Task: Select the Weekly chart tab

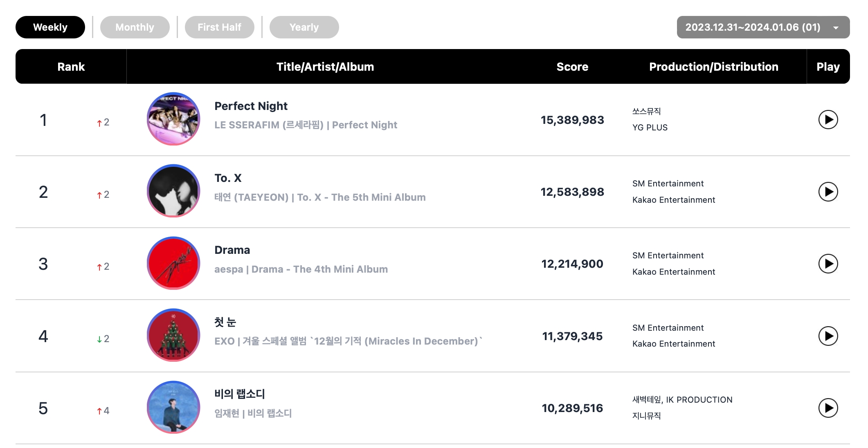Action: [x=50, y=27]
